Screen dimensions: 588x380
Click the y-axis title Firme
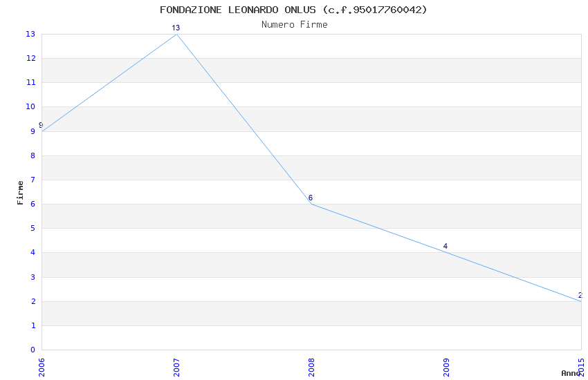click(x=20, y=193)
